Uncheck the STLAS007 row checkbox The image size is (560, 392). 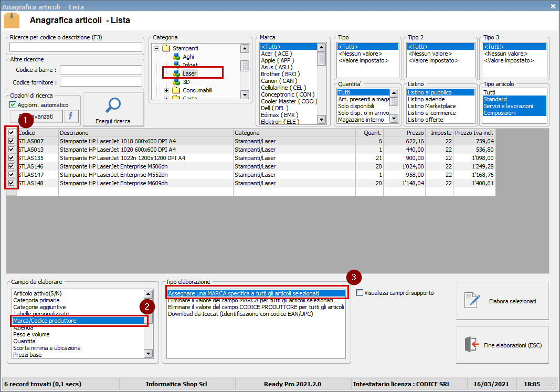click(12, 141)
